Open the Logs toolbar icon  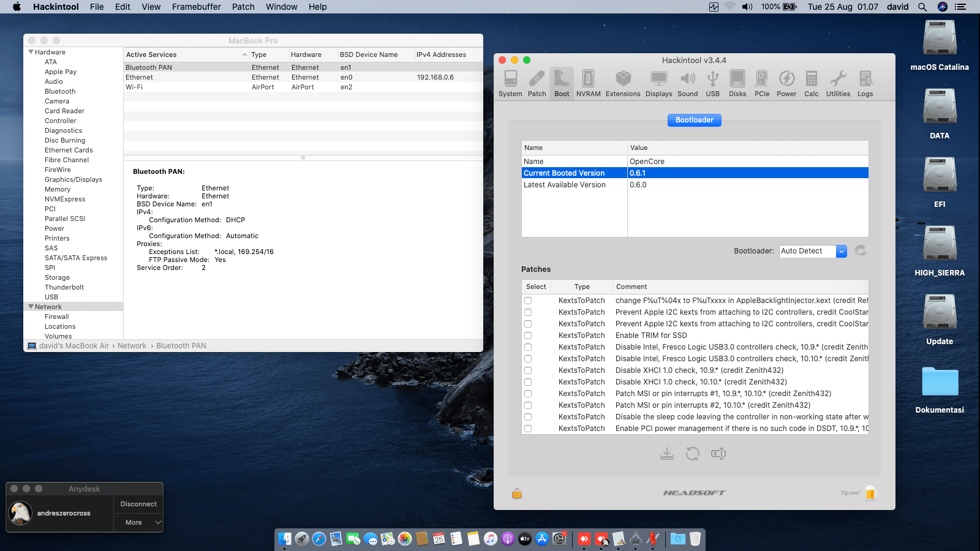[865, 83]
